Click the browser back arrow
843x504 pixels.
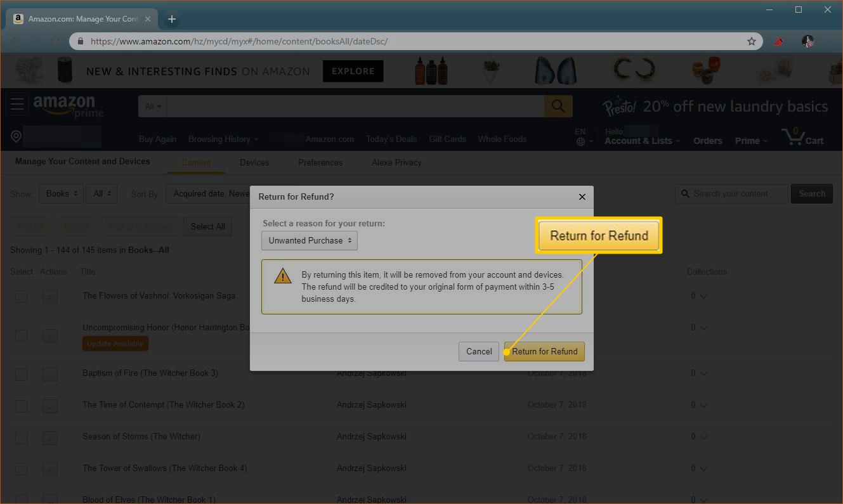(14, 41)
